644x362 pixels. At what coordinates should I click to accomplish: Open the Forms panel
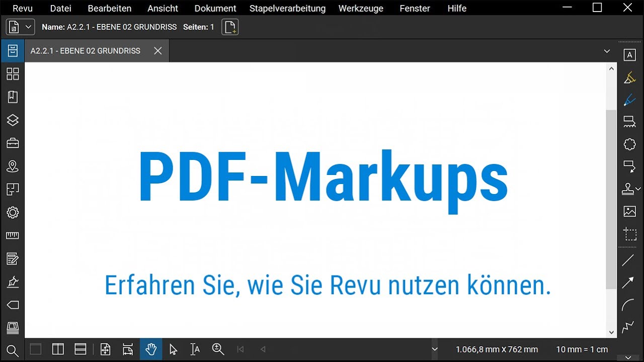[x=13, y=259]
